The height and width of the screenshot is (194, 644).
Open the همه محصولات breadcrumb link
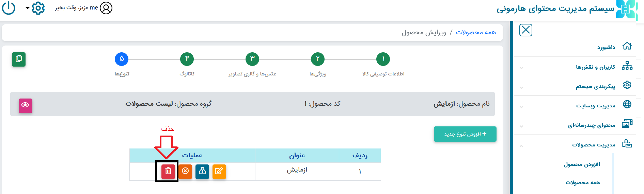pos(475,32)
